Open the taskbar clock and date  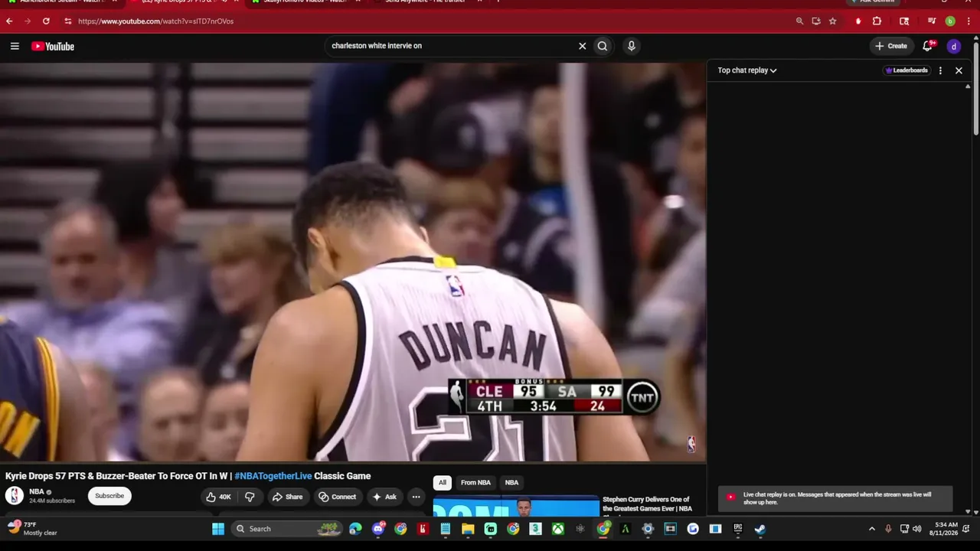943,529
